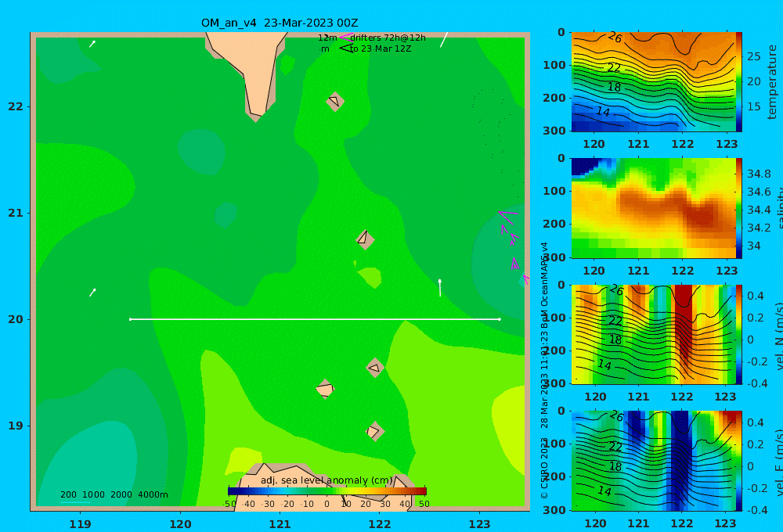
Task: Click the 'temperature' axis label
Action: [x=772, y=82]
